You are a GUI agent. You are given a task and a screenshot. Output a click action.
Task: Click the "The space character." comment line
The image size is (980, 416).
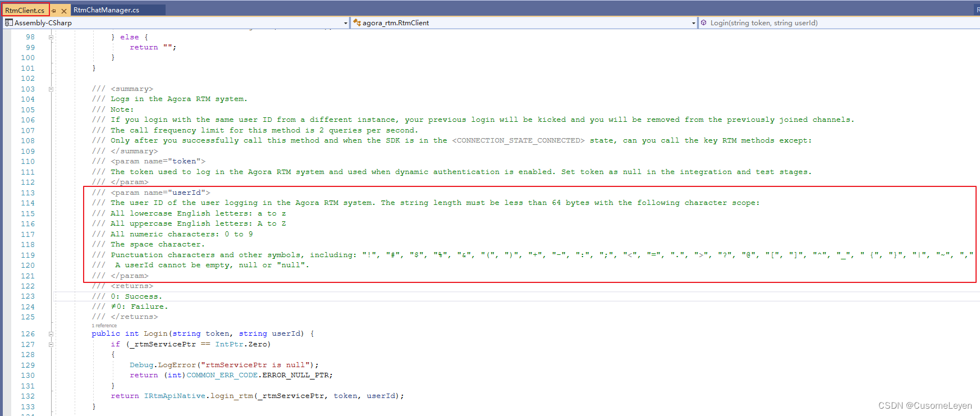[148, 244]
